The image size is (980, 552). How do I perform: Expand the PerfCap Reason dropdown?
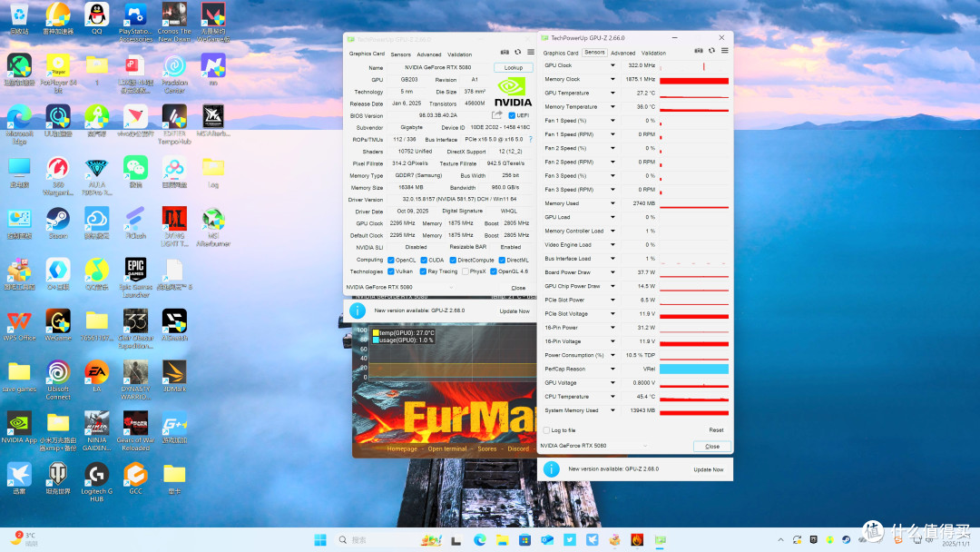pos(612,369)
